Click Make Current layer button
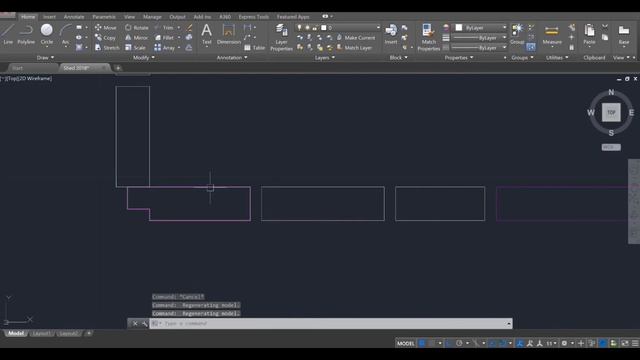Screen dimensions: 640x360 [x=356, y=38]
